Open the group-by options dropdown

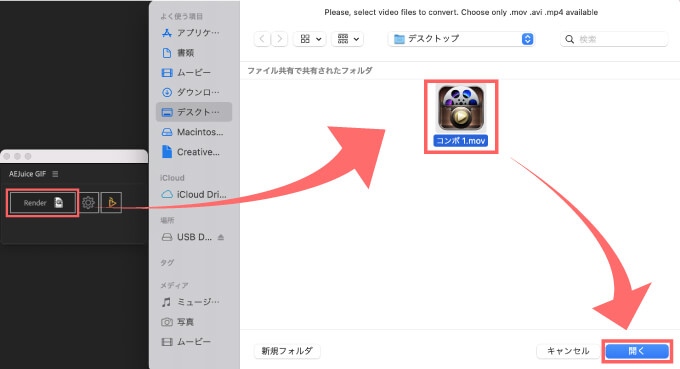tap(347, 39)
